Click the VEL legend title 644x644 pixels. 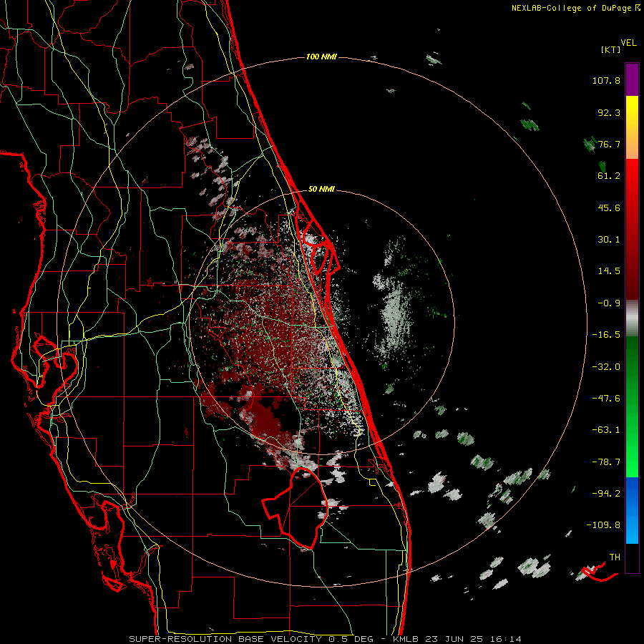[x=628, y=42]
